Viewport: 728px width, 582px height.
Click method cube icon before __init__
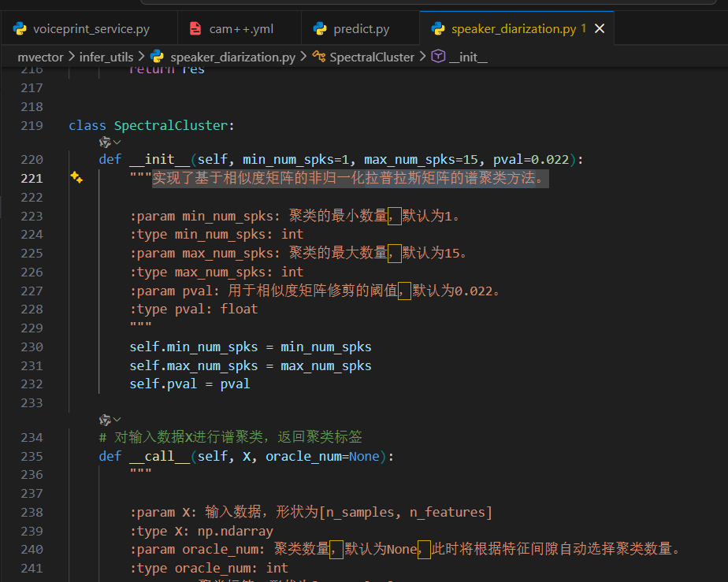[438, 57]
